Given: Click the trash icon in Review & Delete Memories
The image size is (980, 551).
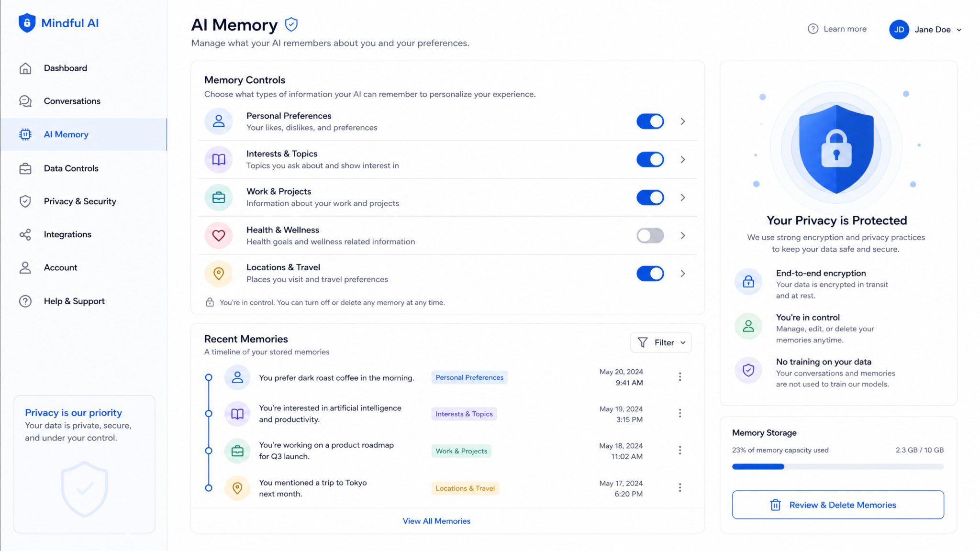Looking at the screenshot, I should point(775,505).
